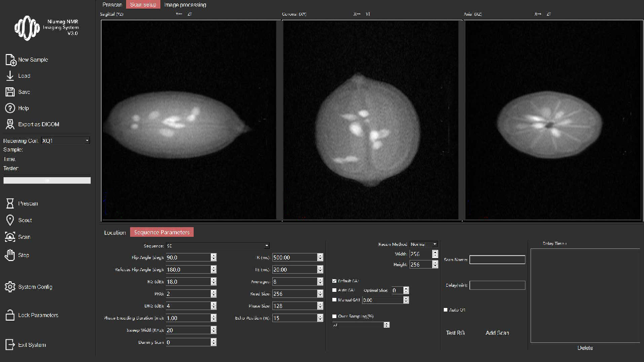Enable the Auto GA1 checkbox
This screenshot has width=644, height=362.
point(334,290)
